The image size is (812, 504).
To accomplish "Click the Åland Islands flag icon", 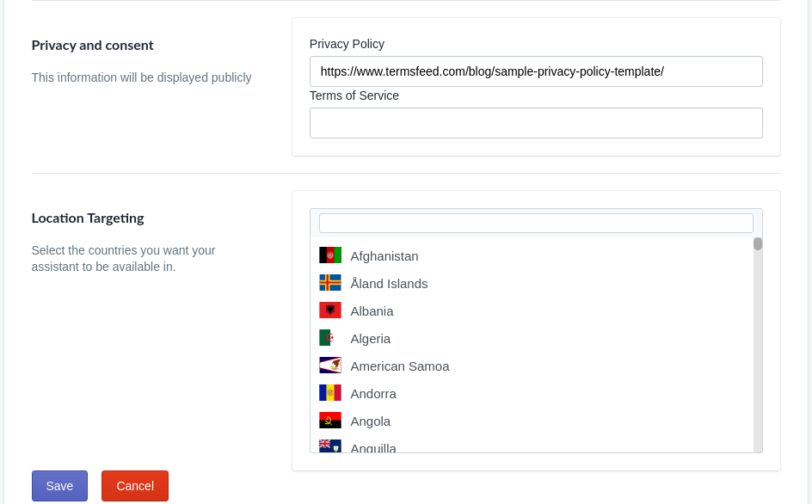I will tap(330, 282).
